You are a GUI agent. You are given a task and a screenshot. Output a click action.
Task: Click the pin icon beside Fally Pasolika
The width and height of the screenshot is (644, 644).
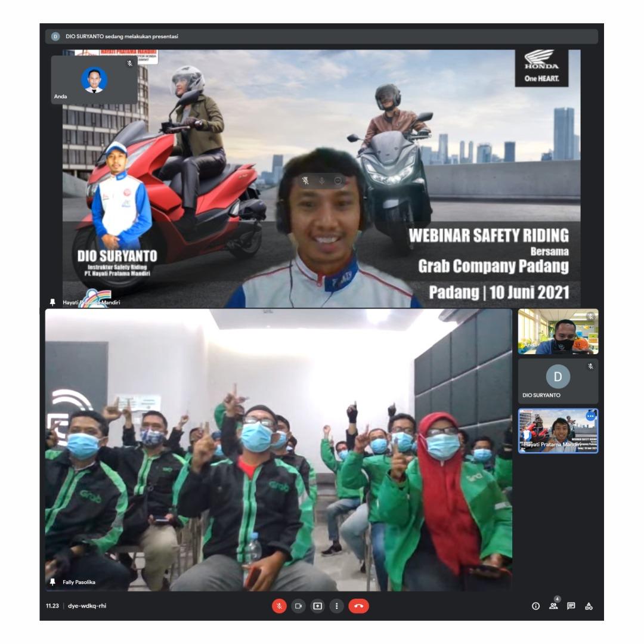[x=53, y=582]
